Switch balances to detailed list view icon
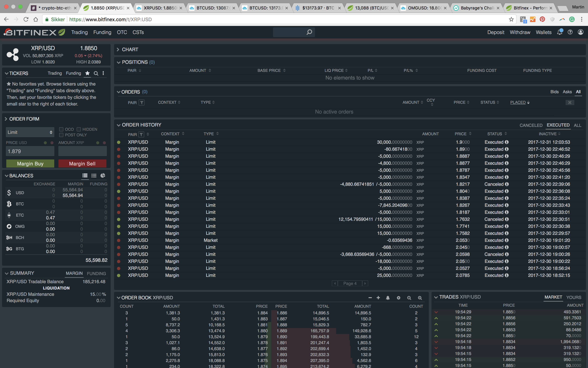Screen dimensions: 588x368 pos(85,175)
